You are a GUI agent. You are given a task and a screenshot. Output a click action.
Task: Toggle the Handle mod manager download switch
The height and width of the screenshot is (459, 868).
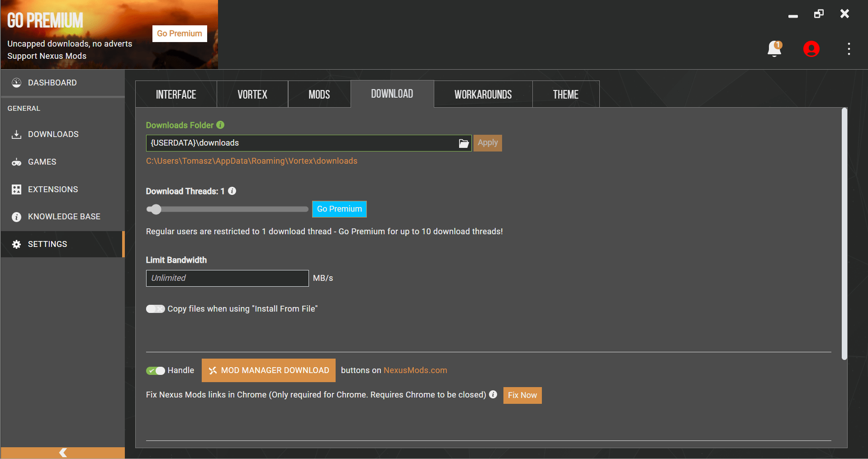coord(155,371)
